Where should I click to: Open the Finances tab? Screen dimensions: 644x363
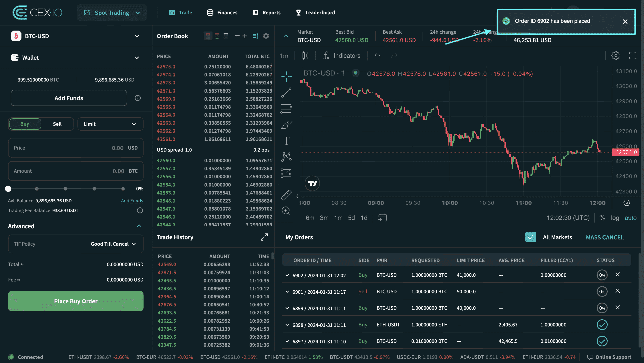tap(222, 12)
